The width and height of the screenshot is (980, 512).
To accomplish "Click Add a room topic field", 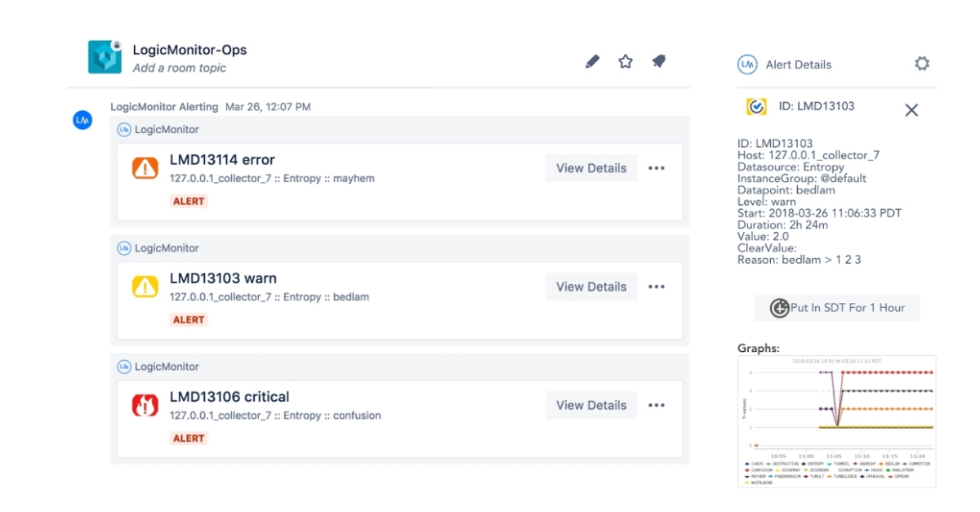I will (x=180, y=68).
